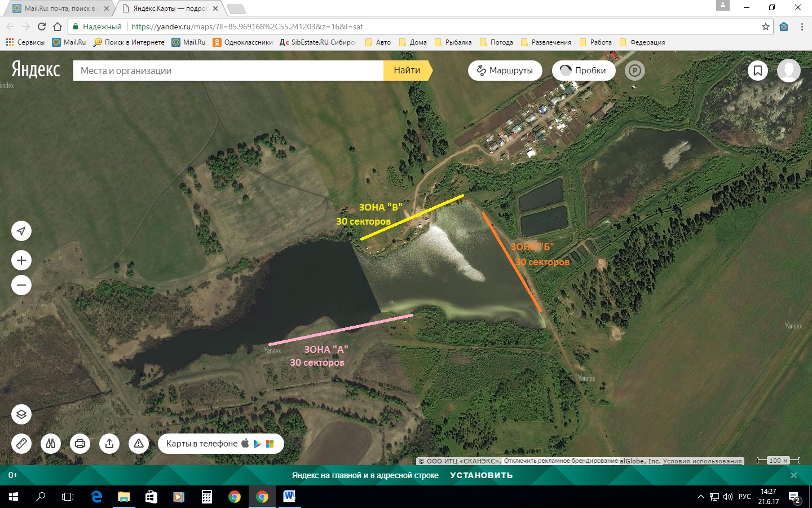
Task: Open the Авто bookmarks folder
Action: point(378,42)
